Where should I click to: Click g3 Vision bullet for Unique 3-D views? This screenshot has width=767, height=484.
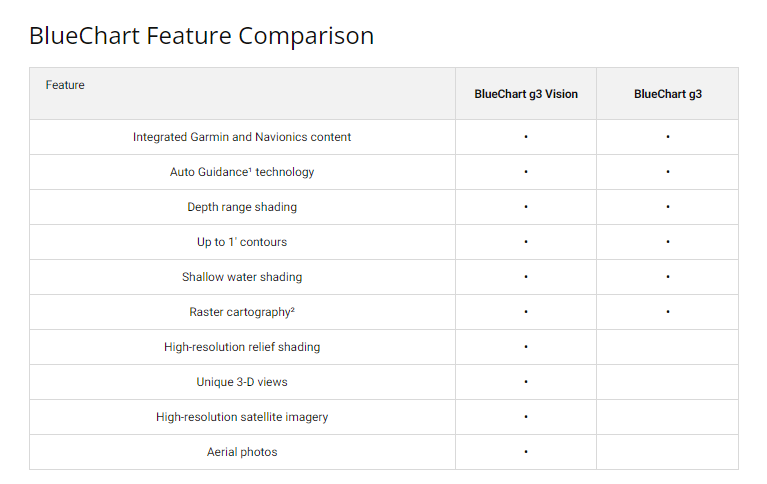[526, 382]
